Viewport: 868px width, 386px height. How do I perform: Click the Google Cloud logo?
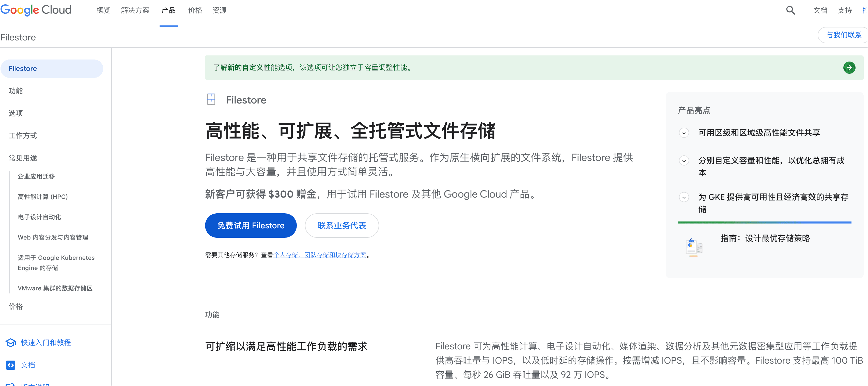point(36,10)
